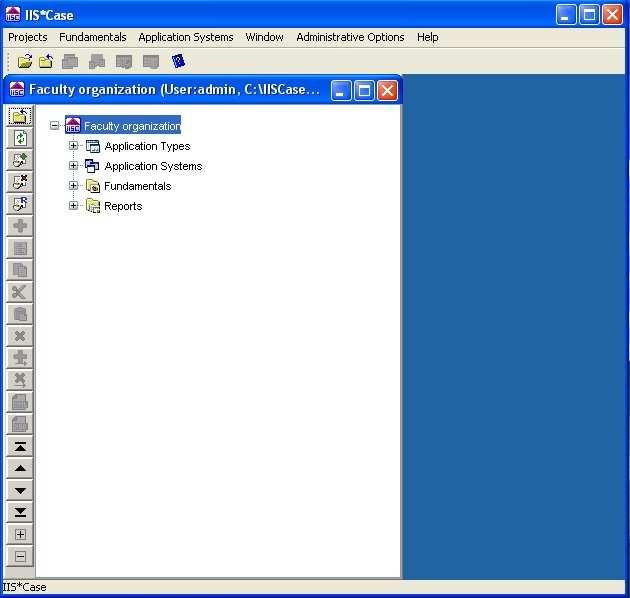Open the Application Systems menu in menu bar

[x=186, y=37]
